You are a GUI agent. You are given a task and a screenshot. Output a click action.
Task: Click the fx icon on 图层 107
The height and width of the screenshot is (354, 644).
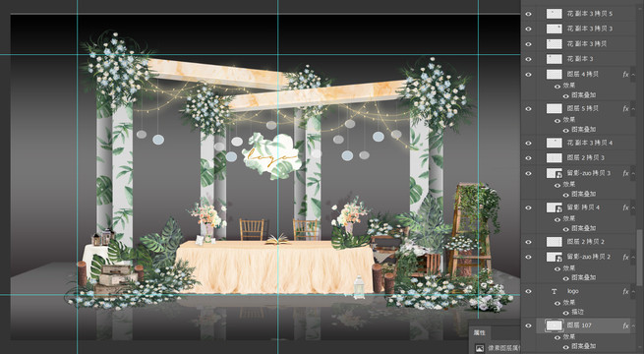tap(625, 325)
